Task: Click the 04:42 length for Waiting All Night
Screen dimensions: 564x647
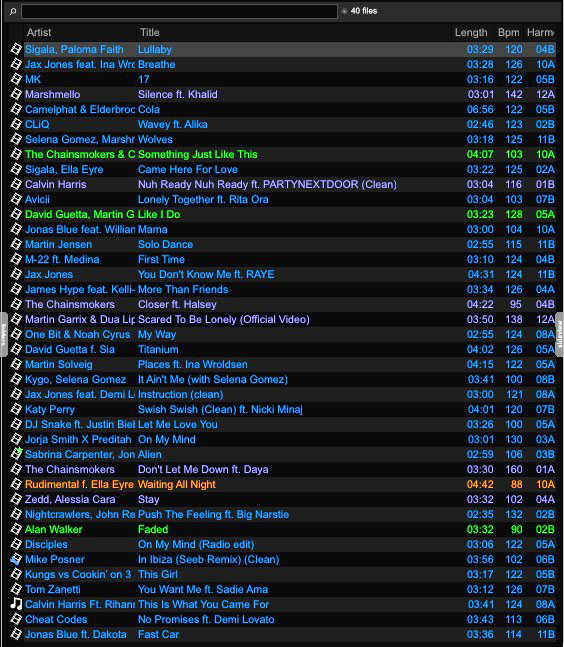Action: pyautogui.click(x=480, y=484)
